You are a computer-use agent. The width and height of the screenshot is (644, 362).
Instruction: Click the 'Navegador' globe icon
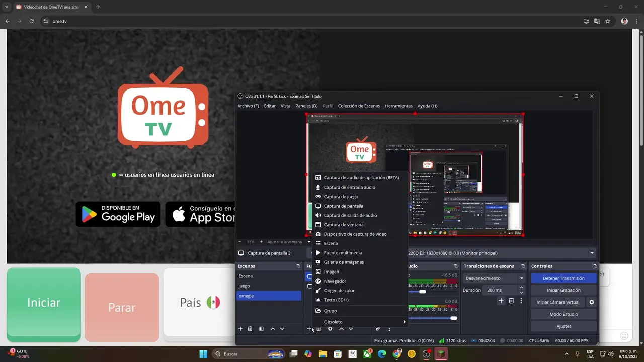pos(318,281)
